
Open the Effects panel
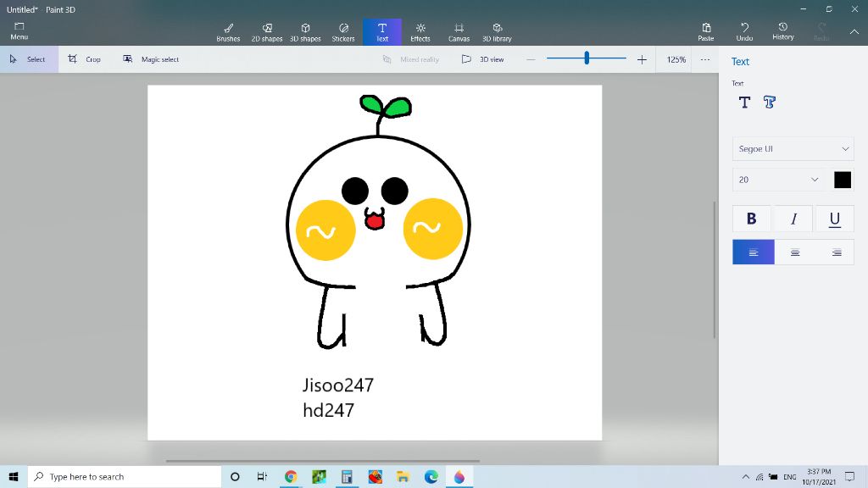[420, 31]
